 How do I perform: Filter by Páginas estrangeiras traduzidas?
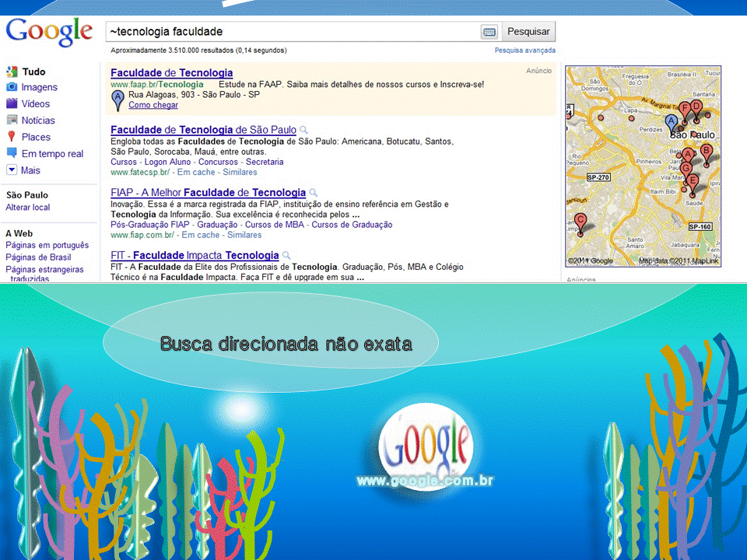point(44,274)
